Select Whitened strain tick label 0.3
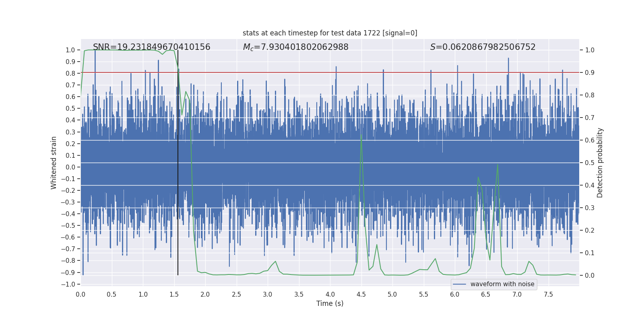Screen dimensions: 644x322 70,132
